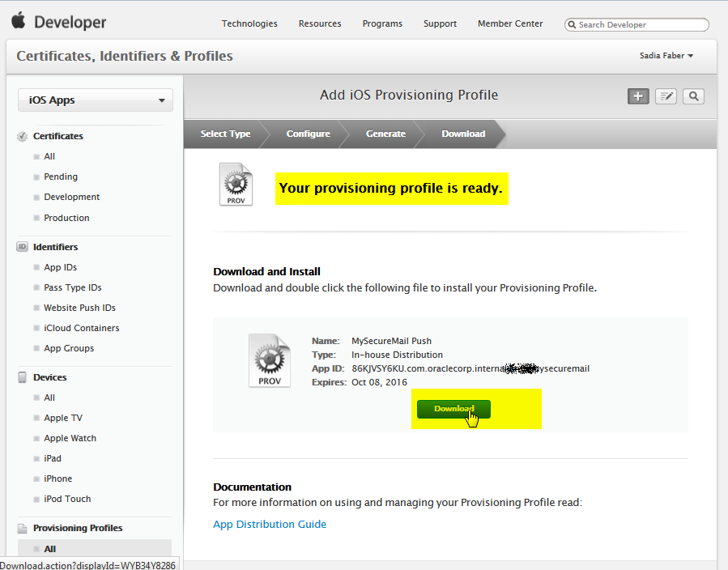Viewport: 728px width, 570px height.
Task: Click the small PROV file icon near ready message
Action: coord(236,185)
